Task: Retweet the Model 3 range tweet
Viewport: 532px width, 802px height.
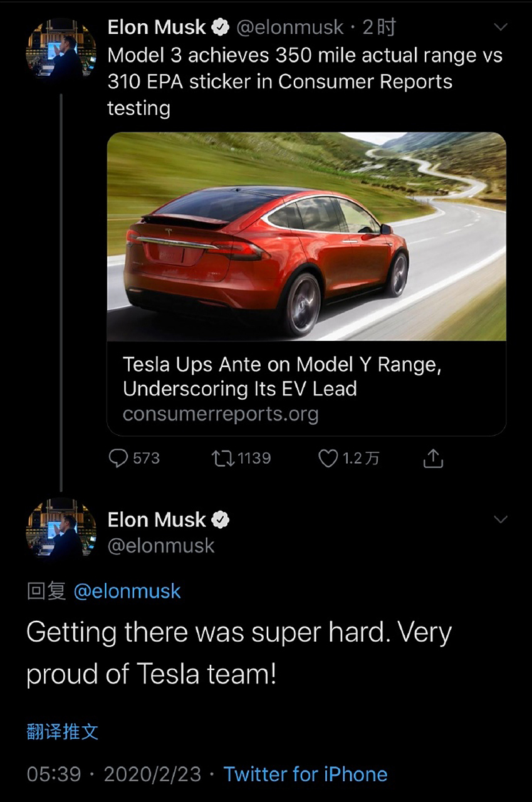Action: (223, 459)
